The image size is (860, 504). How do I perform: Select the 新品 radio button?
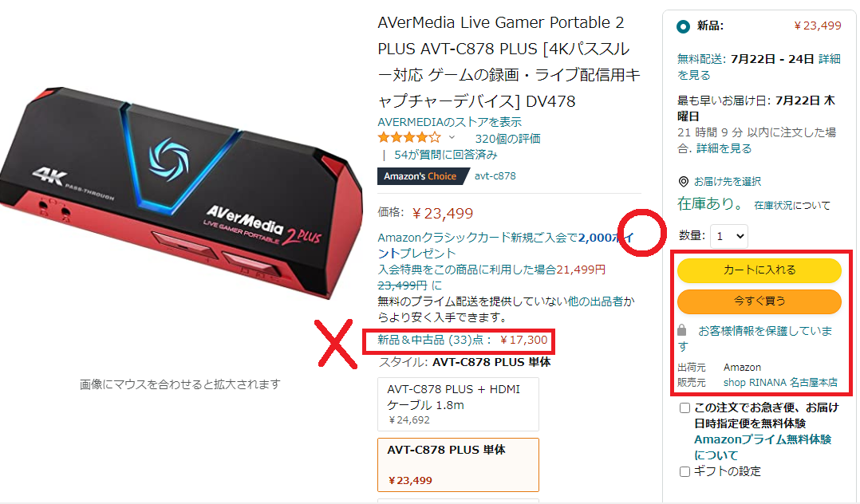point(684,26)
